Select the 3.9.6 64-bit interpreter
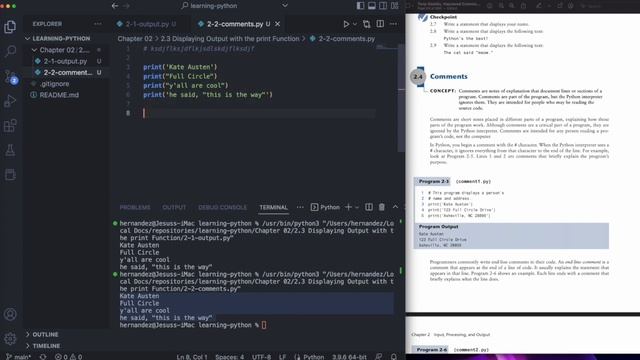 click(349, 357)
